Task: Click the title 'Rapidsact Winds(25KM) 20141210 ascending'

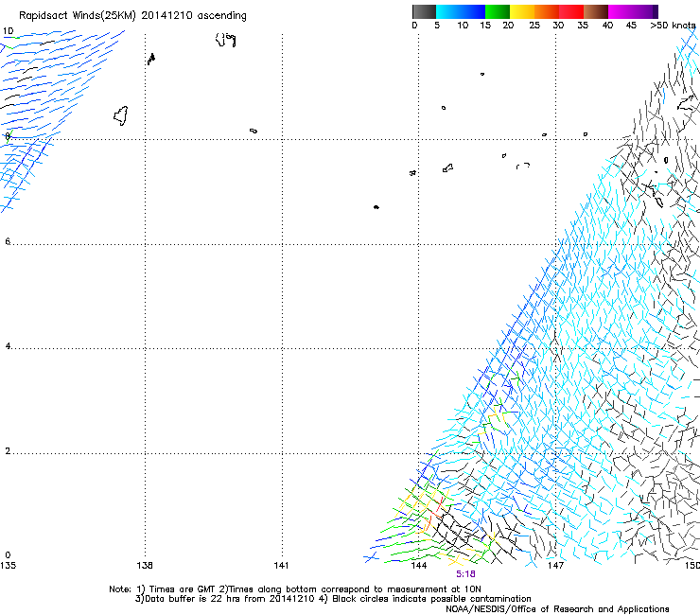Action: click(132, 16)
